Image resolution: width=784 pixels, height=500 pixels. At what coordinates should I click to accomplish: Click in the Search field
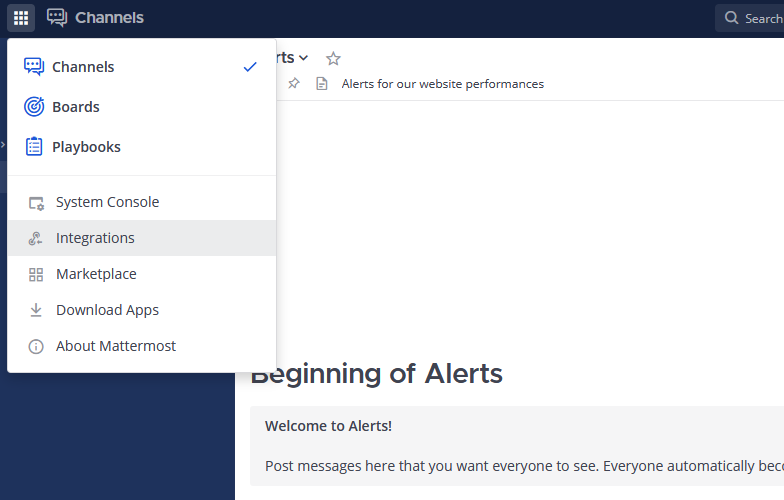[x=750, y=18]
